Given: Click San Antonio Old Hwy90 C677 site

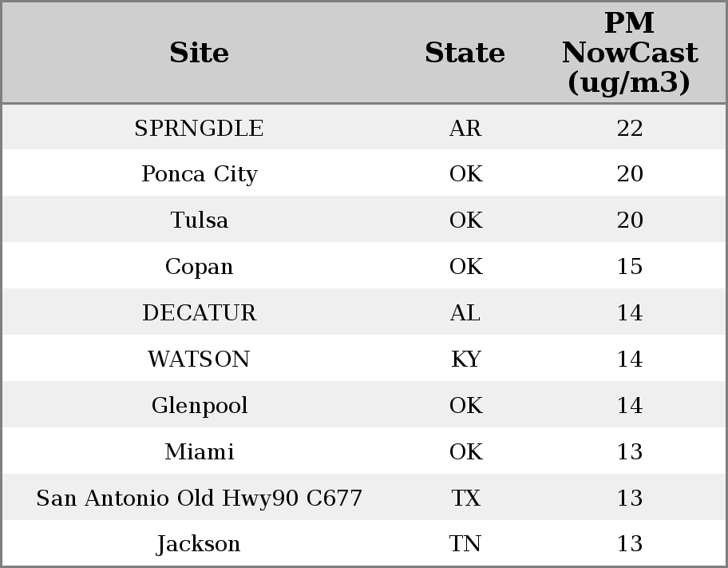Looking at the screenshot, I should tap(199, 498).
